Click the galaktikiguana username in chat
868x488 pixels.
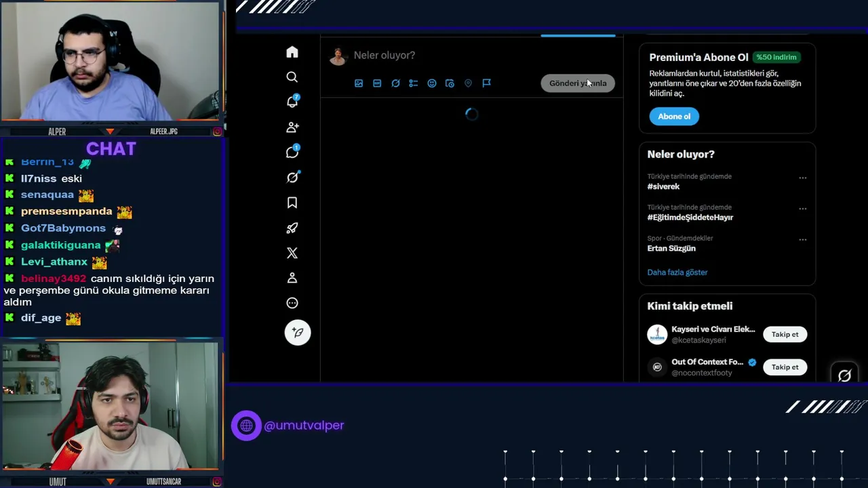(60, 245)
